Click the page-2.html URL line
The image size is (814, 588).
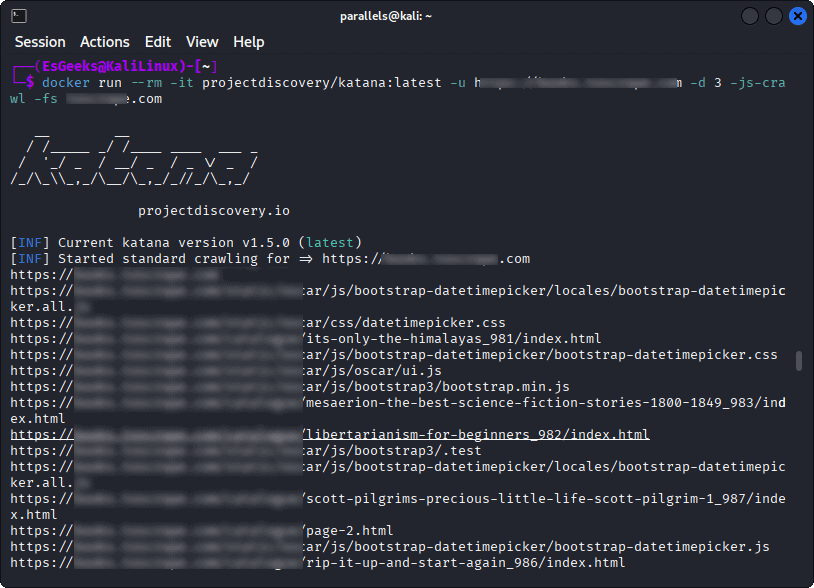click(201, 531)
